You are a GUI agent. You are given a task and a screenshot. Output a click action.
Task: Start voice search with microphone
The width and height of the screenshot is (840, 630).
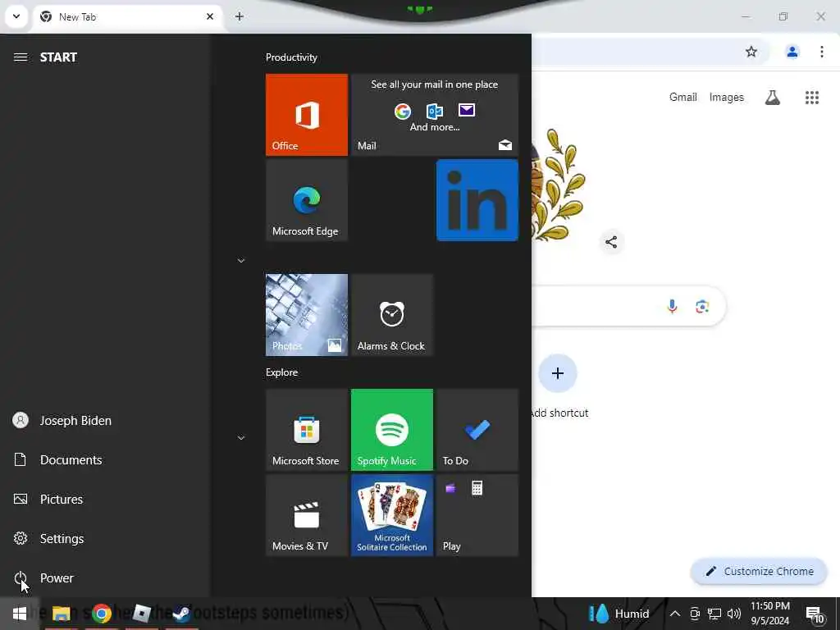pos(673,306)
